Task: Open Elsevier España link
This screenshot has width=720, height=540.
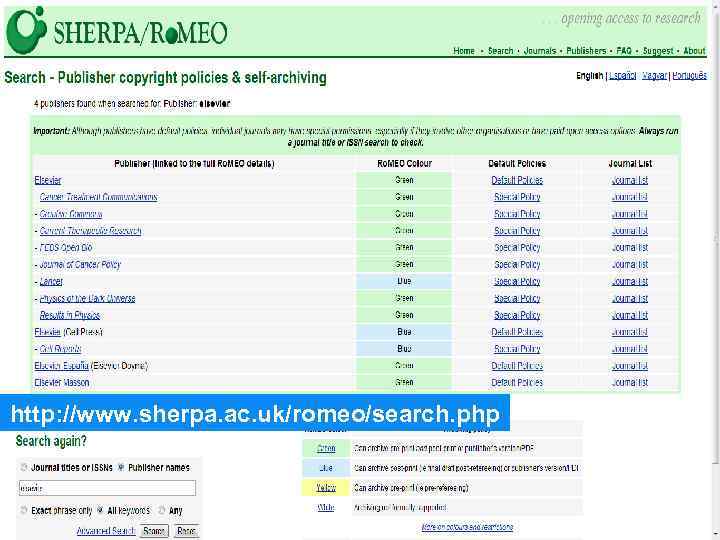Action: pos(61,366)
